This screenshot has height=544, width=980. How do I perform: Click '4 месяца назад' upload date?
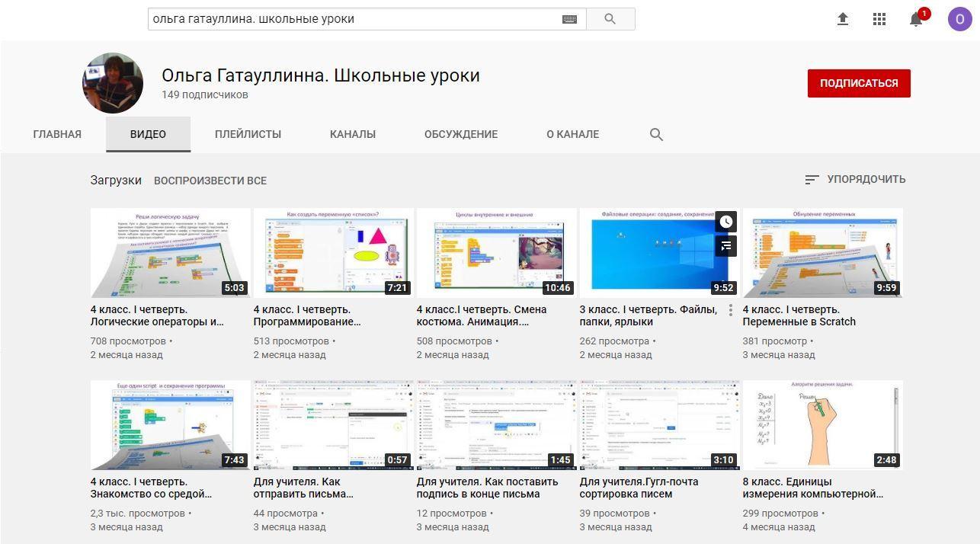click(779, 526)
